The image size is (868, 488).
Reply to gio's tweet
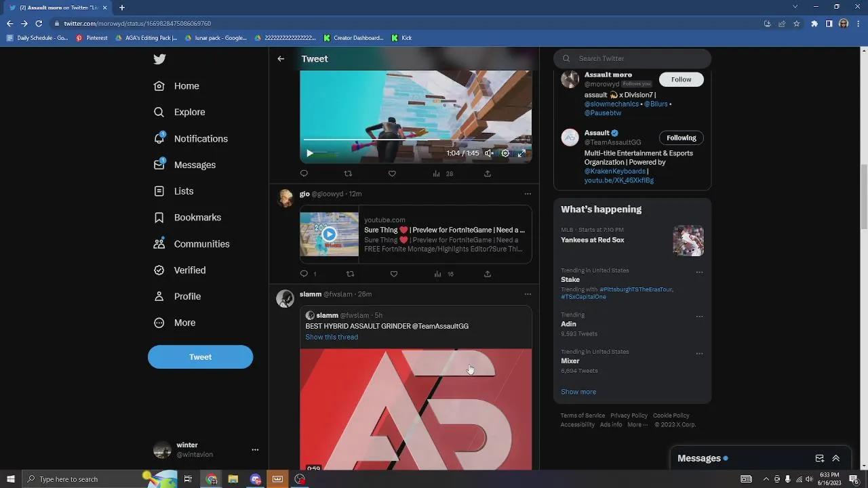pyautogui.click(x=304, y=274)
